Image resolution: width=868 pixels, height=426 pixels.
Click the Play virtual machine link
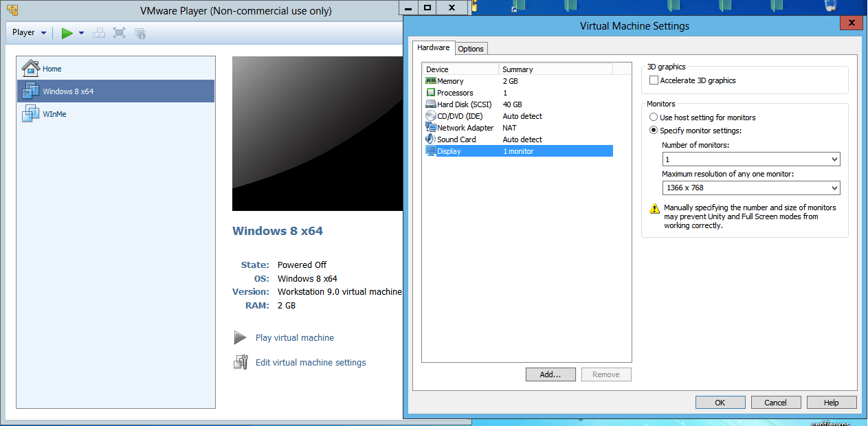[294, 337]
